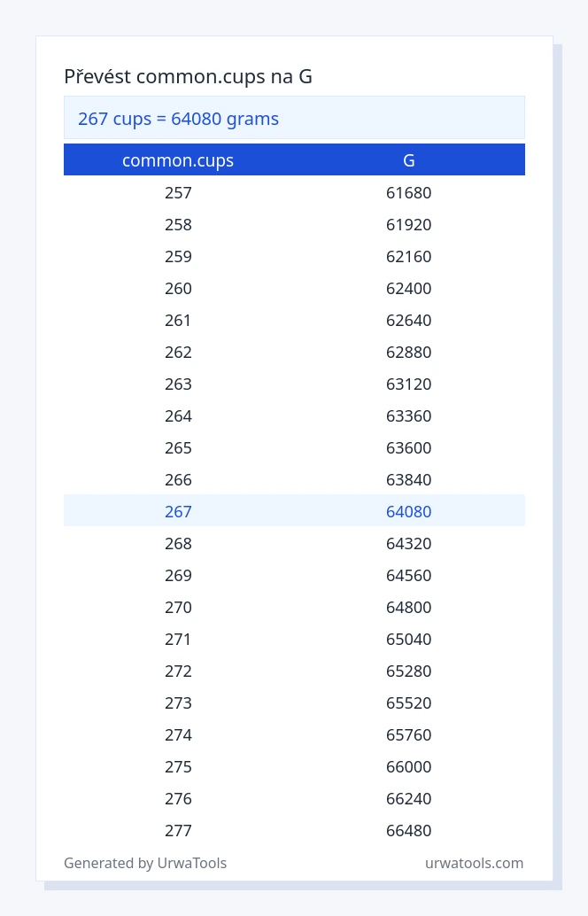Screen dimensions: 588x916
Task: Click the 277 cups last row cell
Action: pyautogui.click(x=178, y=830)
